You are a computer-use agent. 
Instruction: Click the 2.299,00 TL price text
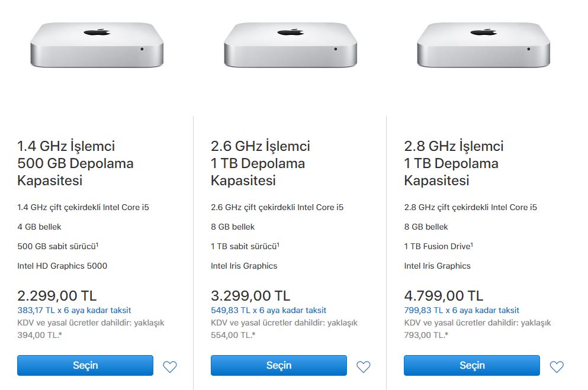tap(57, 295)
